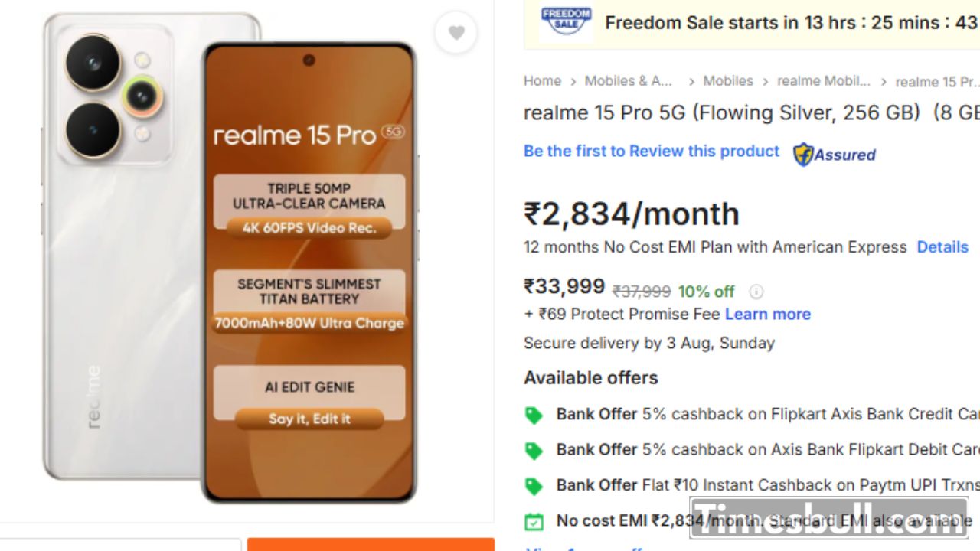The image size is (980, 551).
Task: Click the ₹33,999 price
Action: pos(564,287)
